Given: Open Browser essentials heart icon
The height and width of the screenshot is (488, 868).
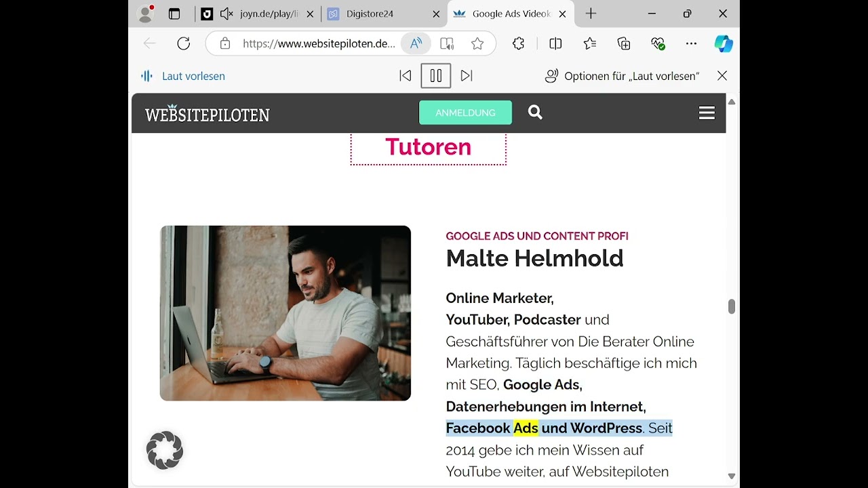Looking at the screenshot, I should [x=658, y=43].
